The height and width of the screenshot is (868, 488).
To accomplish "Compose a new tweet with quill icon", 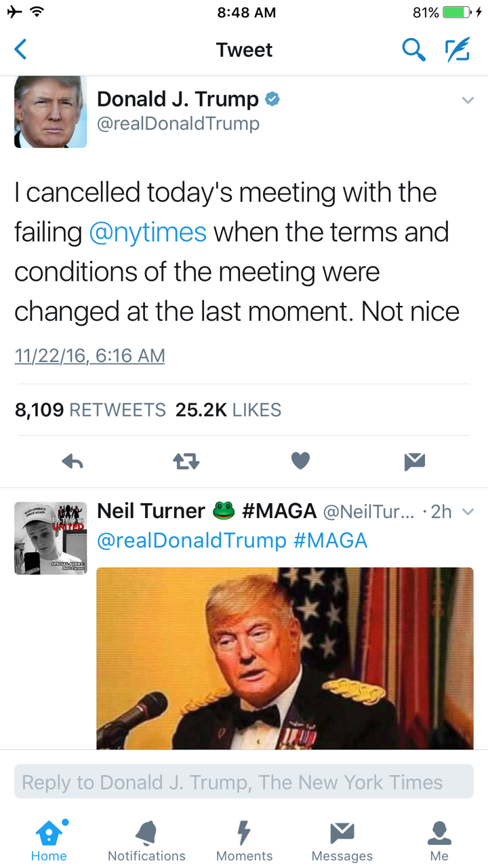I will click(457, 50).
